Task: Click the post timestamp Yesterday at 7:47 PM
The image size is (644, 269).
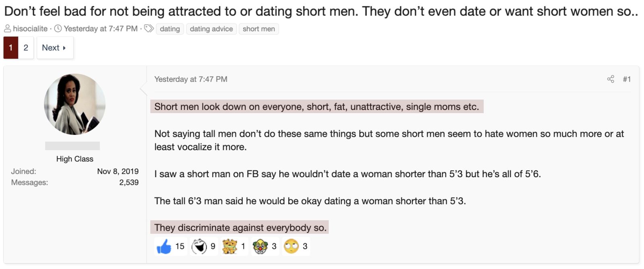Action: (x=191, y=79)
